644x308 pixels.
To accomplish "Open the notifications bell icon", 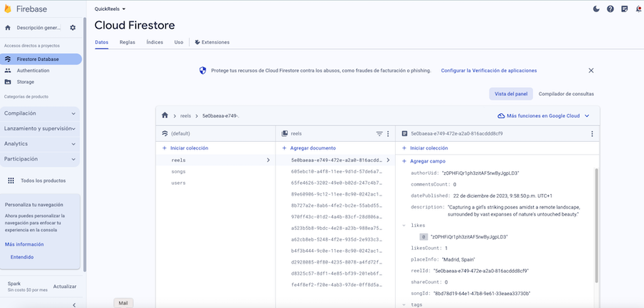I will point(638,9).
